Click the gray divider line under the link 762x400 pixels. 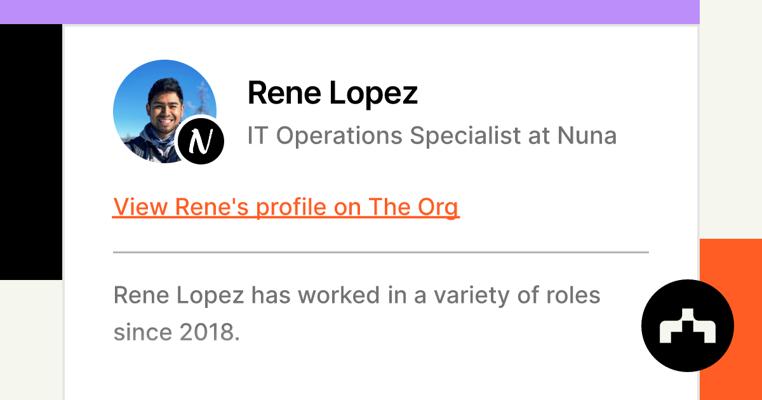click(380, 252)
